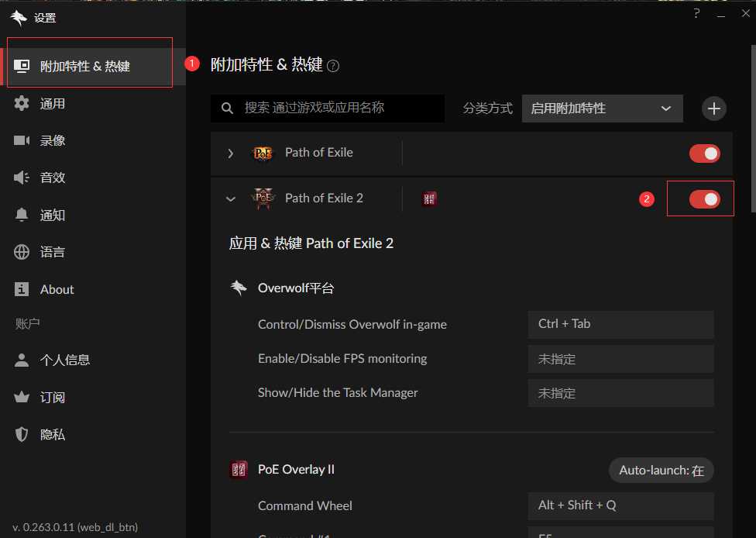Open help via the question mark

(x=696, y=13)
